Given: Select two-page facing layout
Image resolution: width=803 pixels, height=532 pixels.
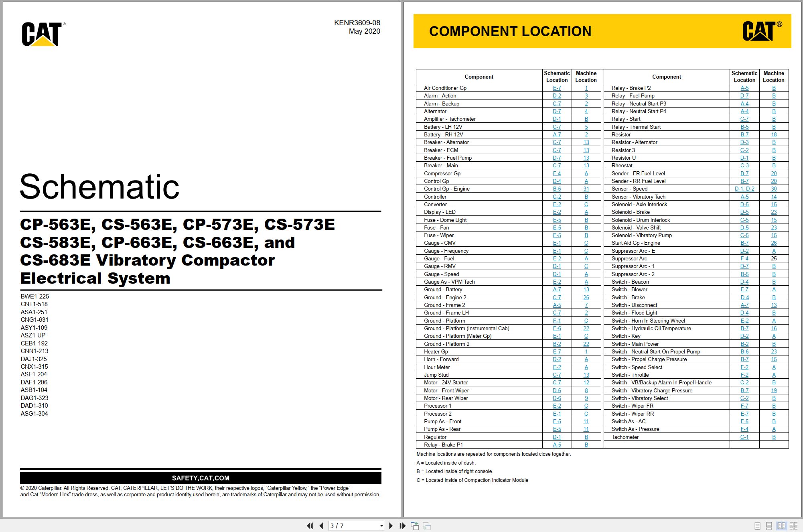Looking at the screenshot, I should (781, 526).
